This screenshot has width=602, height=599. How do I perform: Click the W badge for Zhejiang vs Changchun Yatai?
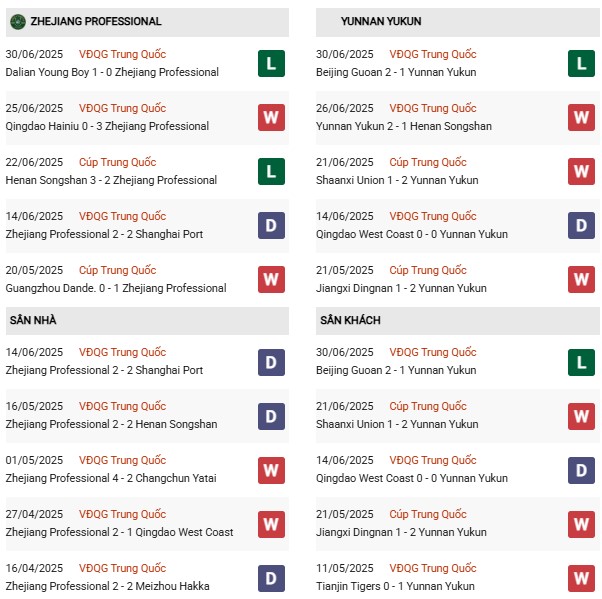pos(271,470)
